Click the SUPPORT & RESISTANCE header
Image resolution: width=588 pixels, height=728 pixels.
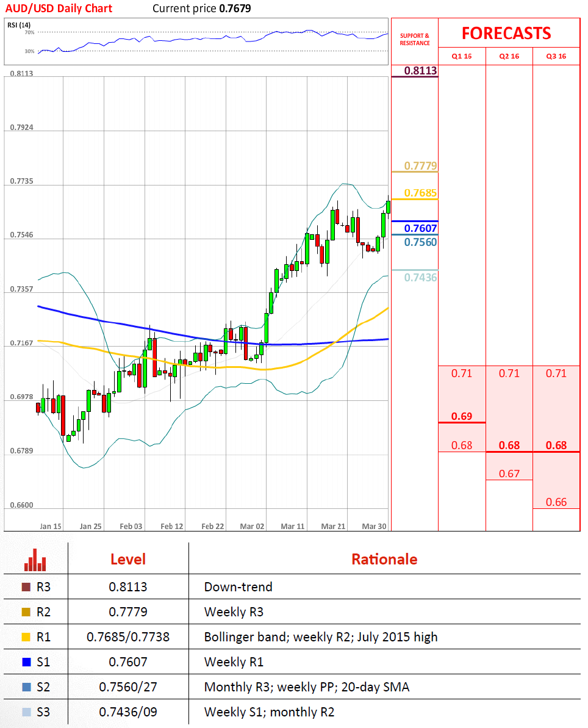415,40
